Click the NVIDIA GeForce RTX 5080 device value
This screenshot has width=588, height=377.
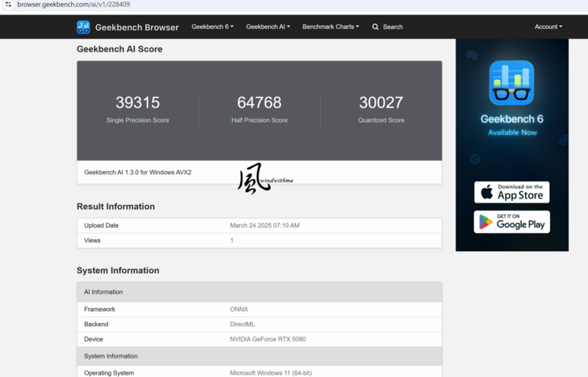coord(267,339)
